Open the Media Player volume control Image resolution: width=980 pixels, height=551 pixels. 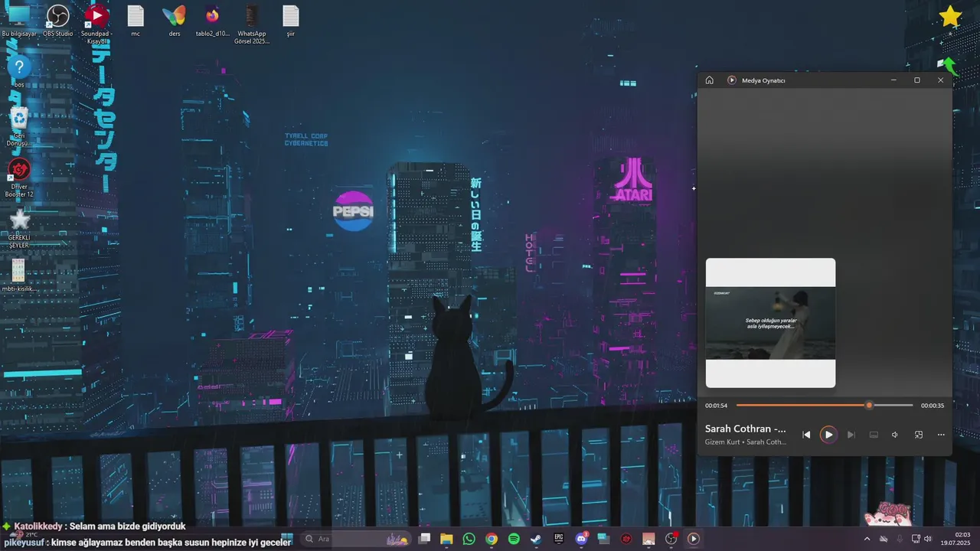tap(895, 435)
